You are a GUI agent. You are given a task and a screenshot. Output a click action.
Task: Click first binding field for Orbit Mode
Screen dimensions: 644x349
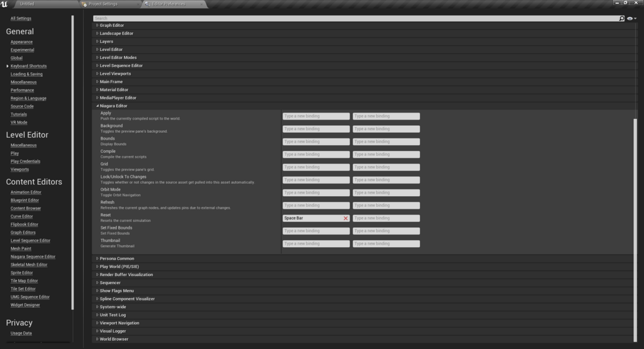coord(316,192)
